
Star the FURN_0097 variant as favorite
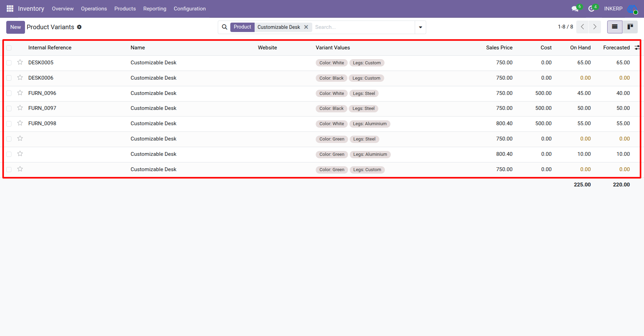coord(20,108)
